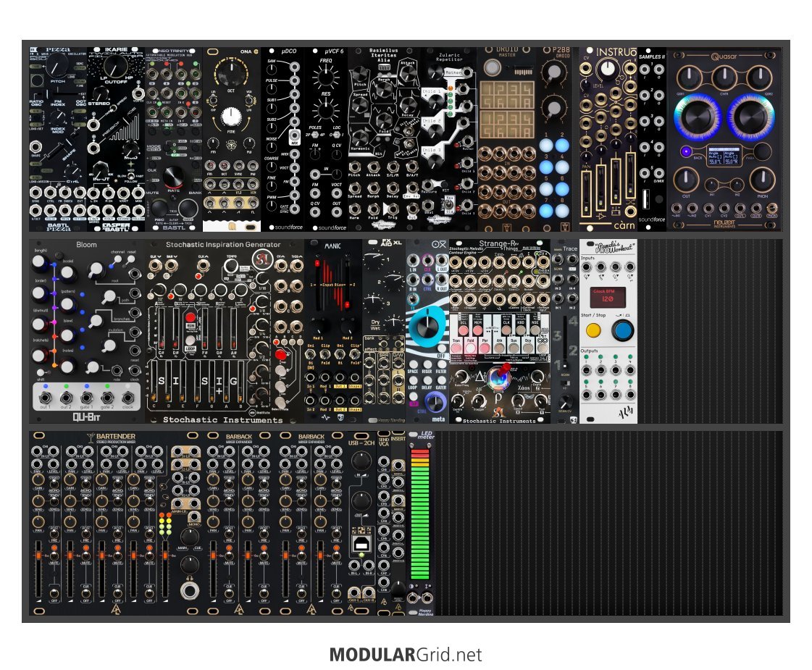812x670 pixels.
Task: Click the ALM logo on Pamela's PRO Workout
Action: point(624,414)
